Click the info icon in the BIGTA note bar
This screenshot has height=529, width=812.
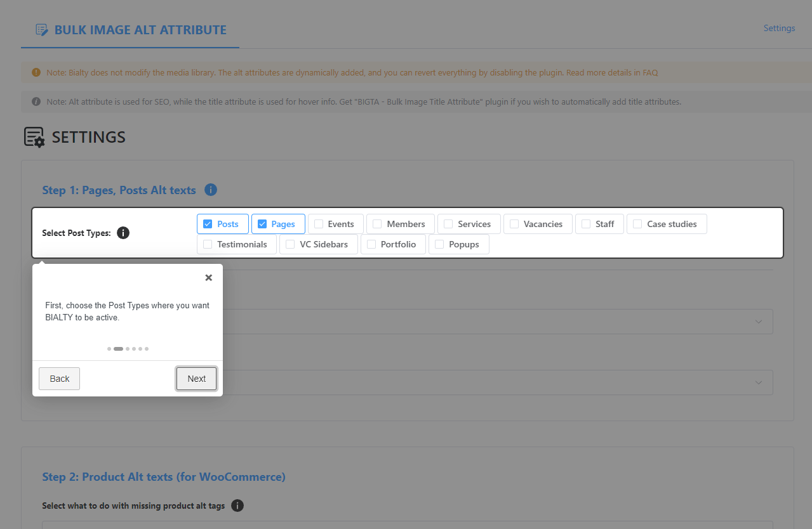(36, 101)
